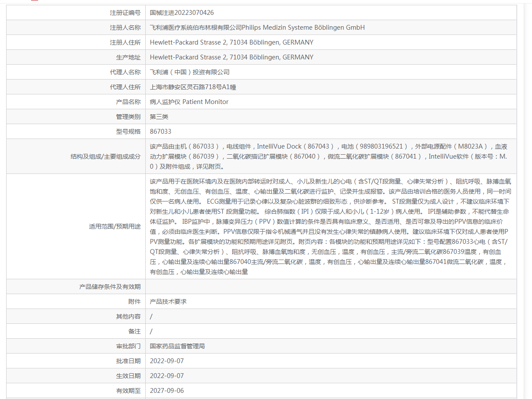Select 上海市静安区灵石路718号A1幢 address
The image size is (532, 399).
tap(193, 87)
